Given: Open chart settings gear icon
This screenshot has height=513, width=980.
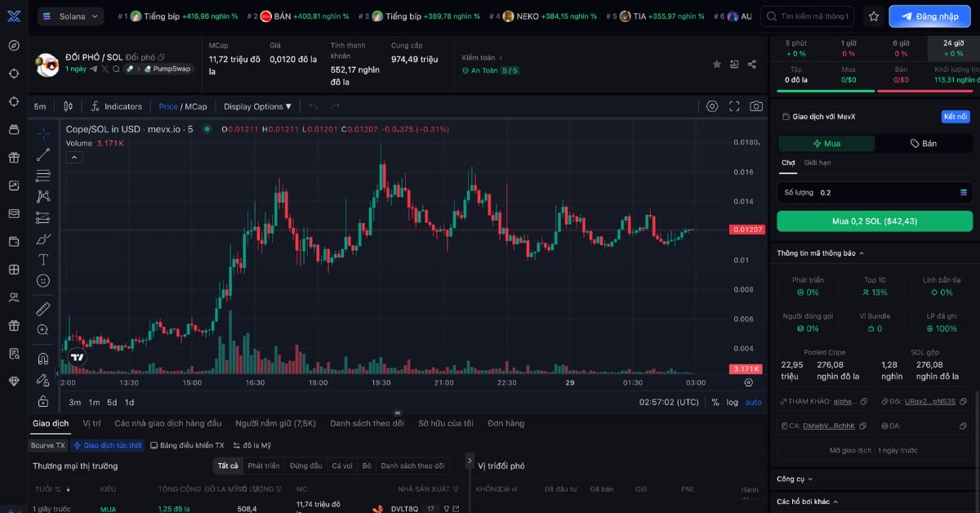Looking at the screenshot, I should (x=712, y=106).
